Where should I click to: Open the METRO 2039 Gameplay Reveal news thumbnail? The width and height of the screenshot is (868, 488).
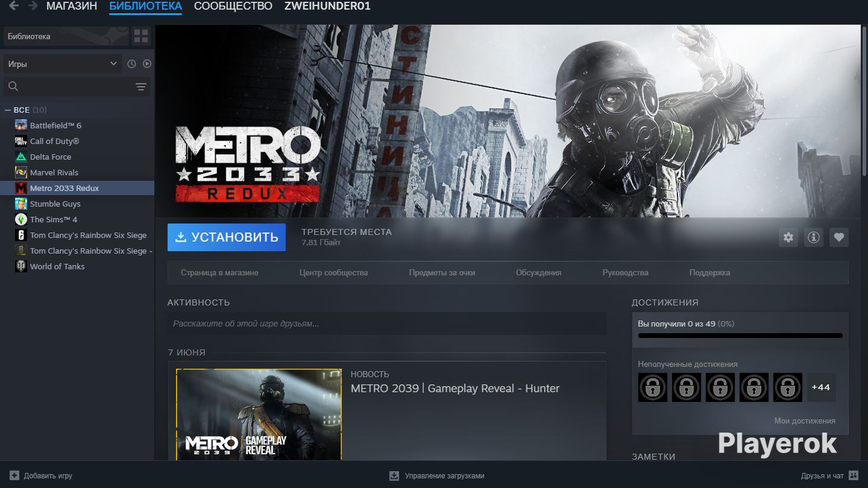tap(259, 414)
